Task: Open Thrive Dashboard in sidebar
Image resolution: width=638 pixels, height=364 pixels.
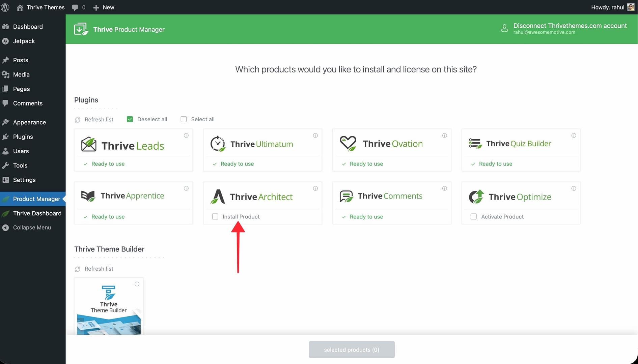Action: click(37, 213)
